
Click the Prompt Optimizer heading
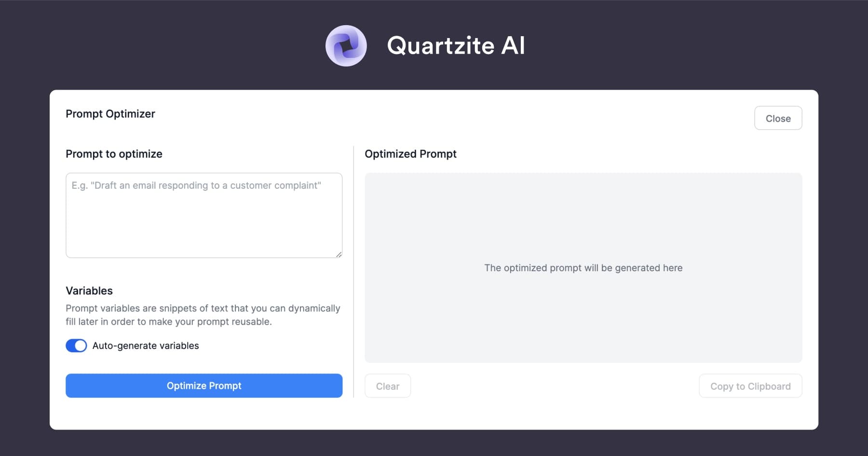click(110, 114)
